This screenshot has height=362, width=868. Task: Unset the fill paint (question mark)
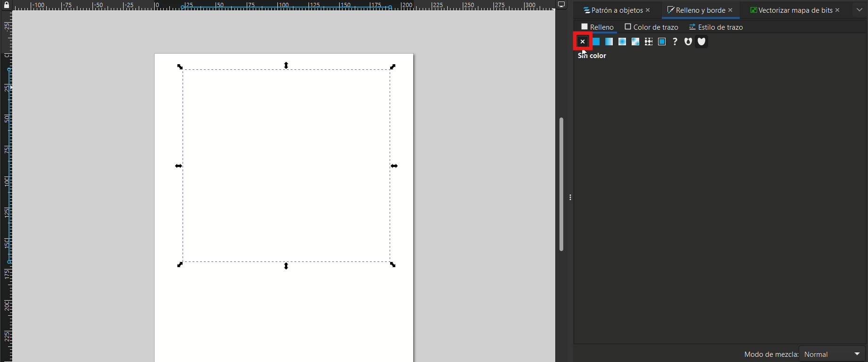[x=675, y=42]
